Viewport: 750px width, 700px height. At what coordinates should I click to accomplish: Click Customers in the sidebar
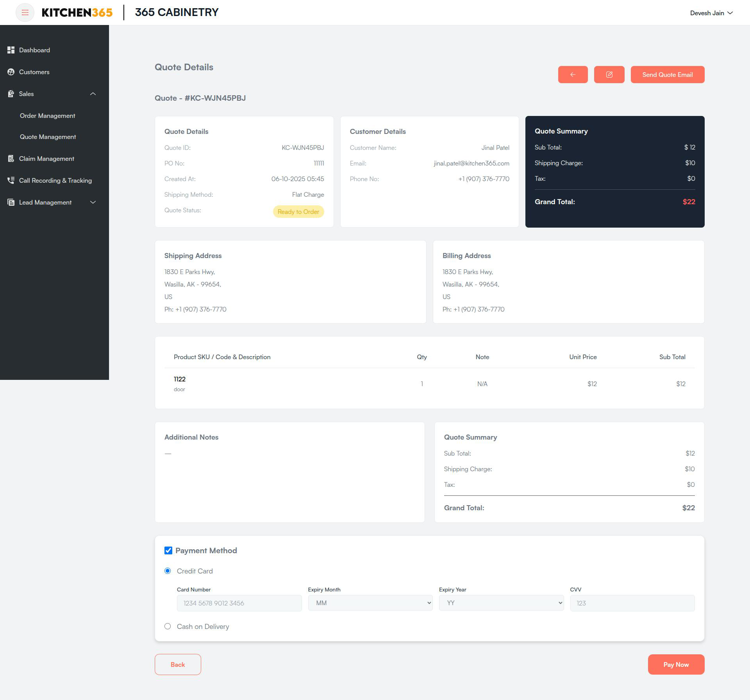pyautogui.click(x=34, y=72)
